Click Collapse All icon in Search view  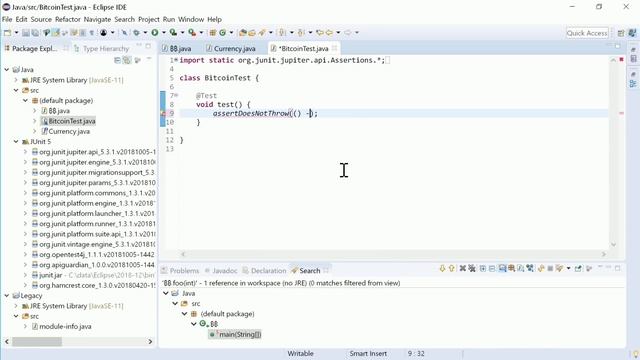(x=492, y=268)
